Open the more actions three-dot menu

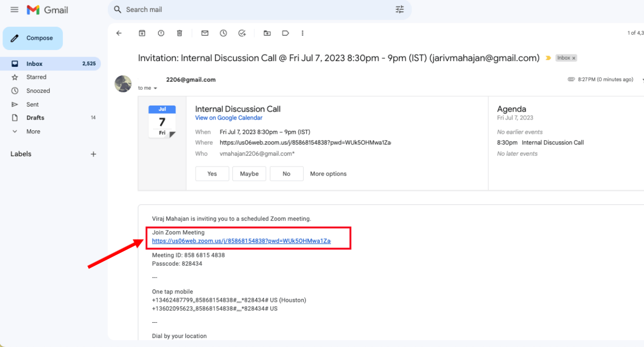[x=303, y=33]
